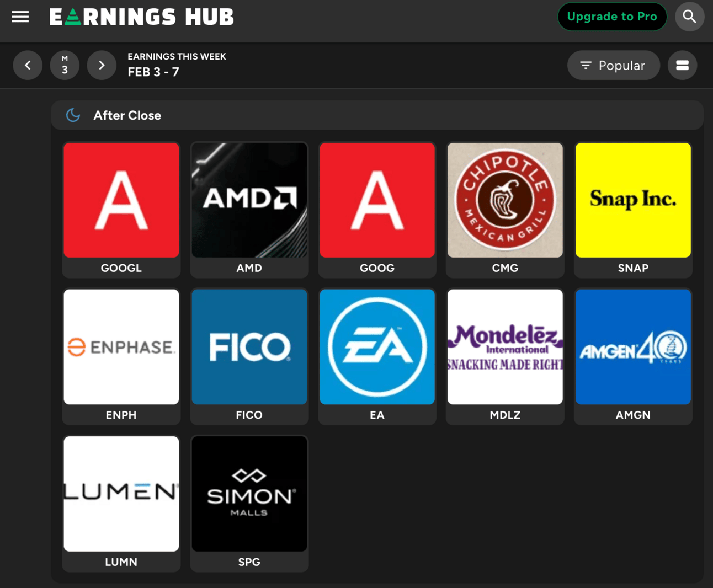Open the Lumen logo tile
This screenshot has width=713, height=588.
(121, 494)
